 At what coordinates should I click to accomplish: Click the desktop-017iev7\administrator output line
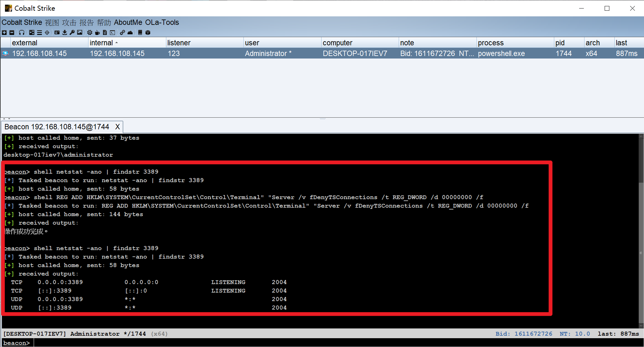pyautogui.click(x=58, y=155)
